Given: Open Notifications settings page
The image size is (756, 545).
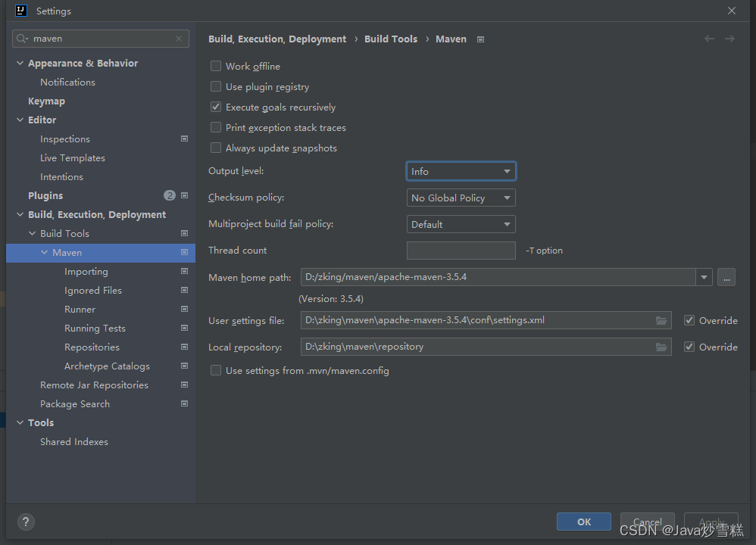Looking at the screenshot, I should click(x=67, y=83).
